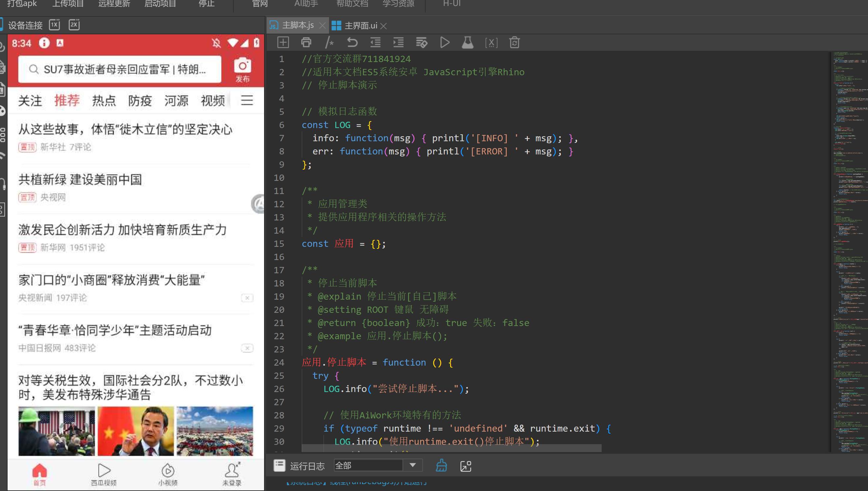868x491 pixels.
Task: Click the 运行日志 panel icon
Action: 279,465
